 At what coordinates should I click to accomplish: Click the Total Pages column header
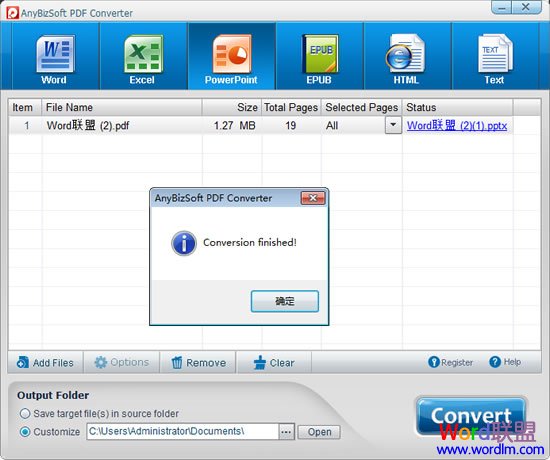tap(291, 107)
